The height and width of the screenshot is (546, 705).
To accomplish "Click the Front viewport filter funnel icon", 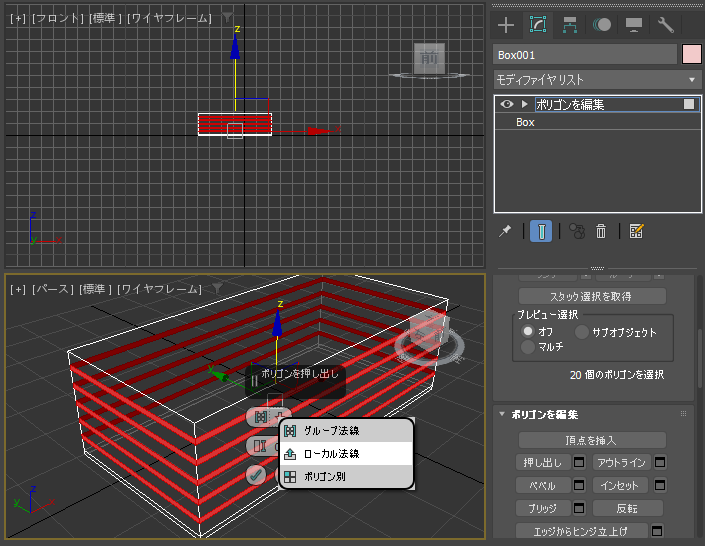I will coord(227,18).
